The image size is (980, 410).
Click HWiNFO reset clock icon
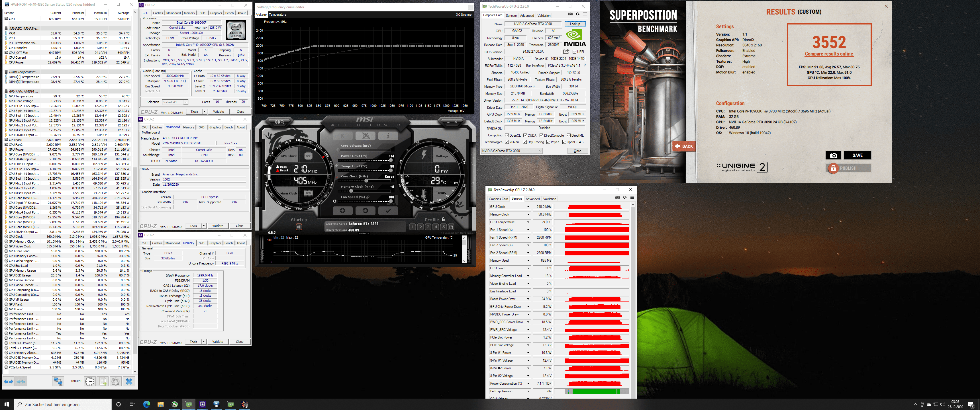[x=89, y=382]
